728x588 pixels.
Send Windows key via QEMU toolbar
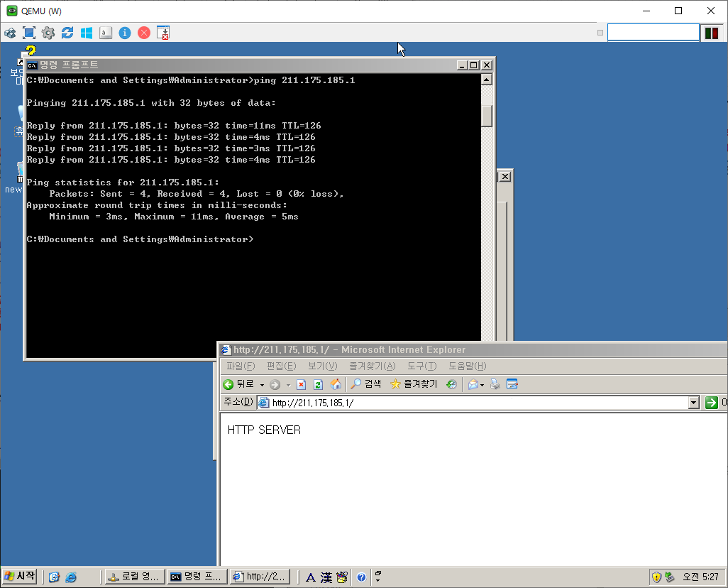pyautogui.click(x=87, y=33)
